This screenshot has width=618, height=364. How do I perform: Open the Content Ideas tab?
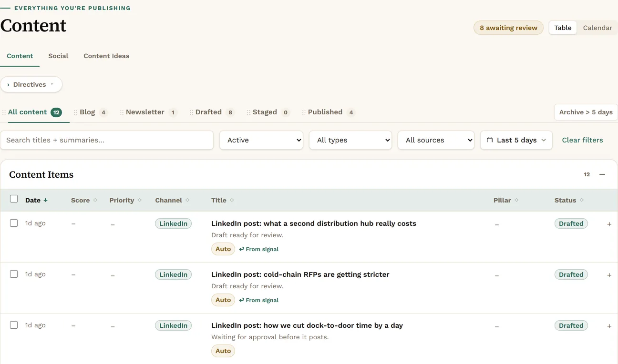106,56
